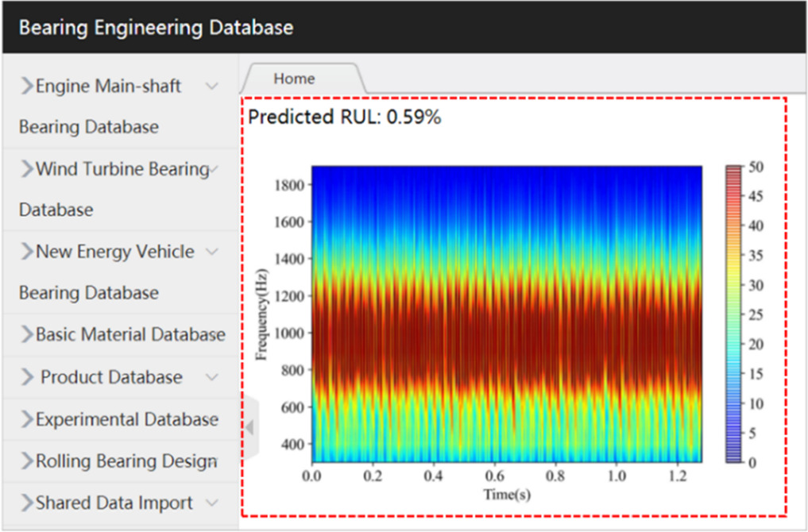This screenshot has height=532, width=808.
Task: Click the Wind Turbine Bearing Database arrow icon
Action: [x=27, y=168]
